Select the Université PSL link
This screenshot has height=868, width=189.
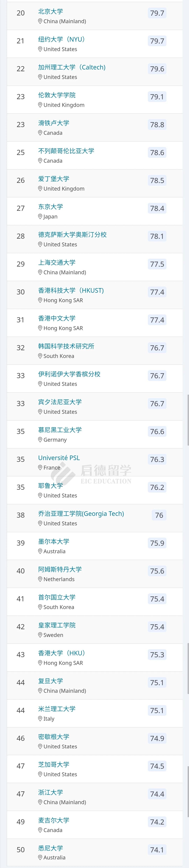coord(59,458)
